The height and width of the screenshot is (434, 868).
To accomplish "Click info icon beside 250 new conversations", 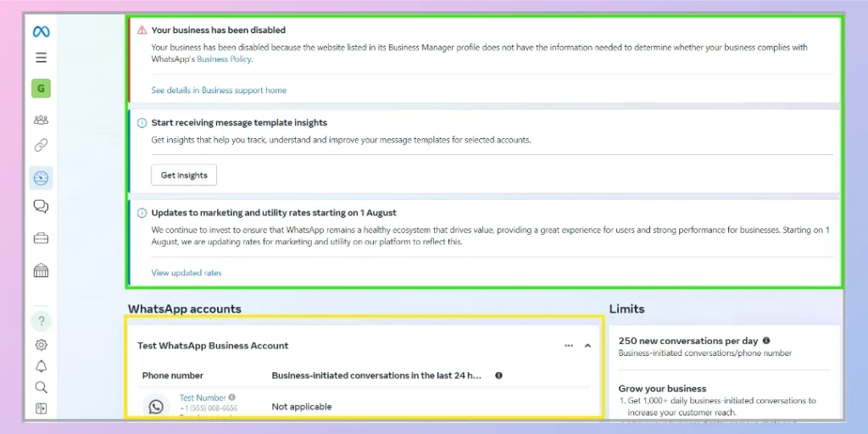I will pos(766,341).
